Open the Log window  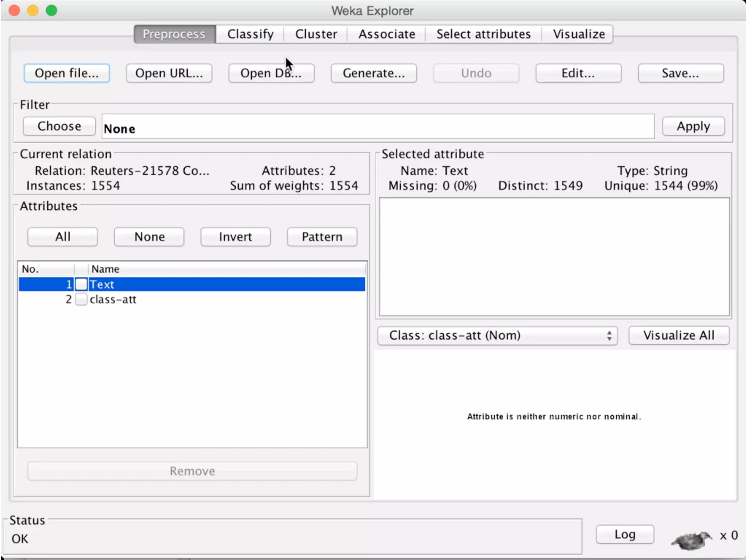point(625,534)
